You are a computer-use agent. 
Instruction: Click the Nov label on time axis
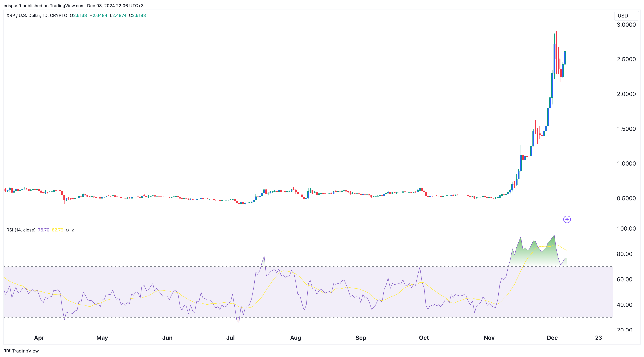click(489, 338)
